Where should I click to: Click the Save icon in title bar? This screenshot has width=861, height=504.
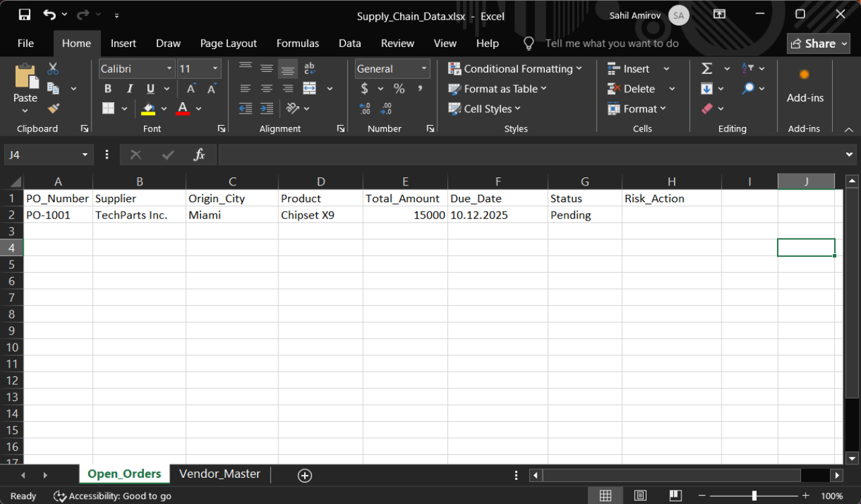(24, 14)
